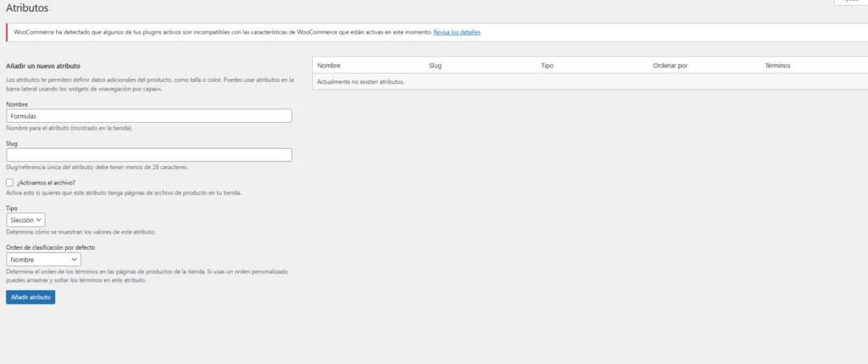Expand the default sort order dropdown
868x364 pixels.
pyautogui.click(x=43, y=259)
